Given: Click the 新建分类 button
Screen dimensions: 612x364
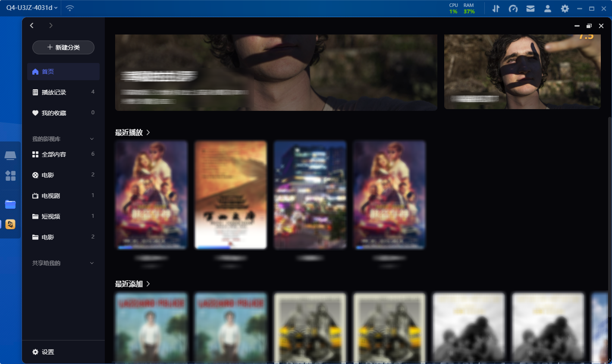Looking at the screenshot, I should [63, 47].
